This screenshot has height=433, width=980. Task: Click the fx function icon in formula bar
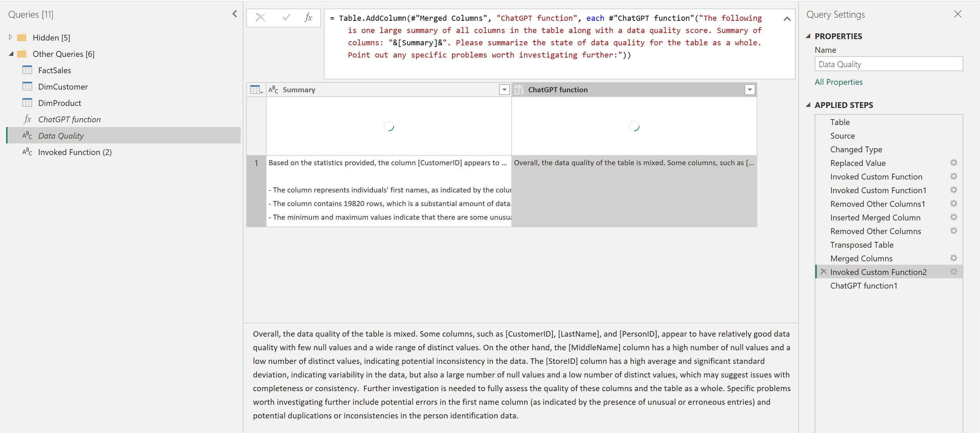[309, 18]
